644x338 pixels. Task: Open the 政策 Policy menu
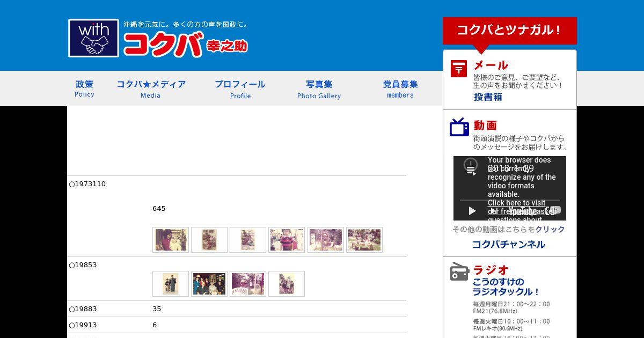pyautogui.click(x=84, y=89)
